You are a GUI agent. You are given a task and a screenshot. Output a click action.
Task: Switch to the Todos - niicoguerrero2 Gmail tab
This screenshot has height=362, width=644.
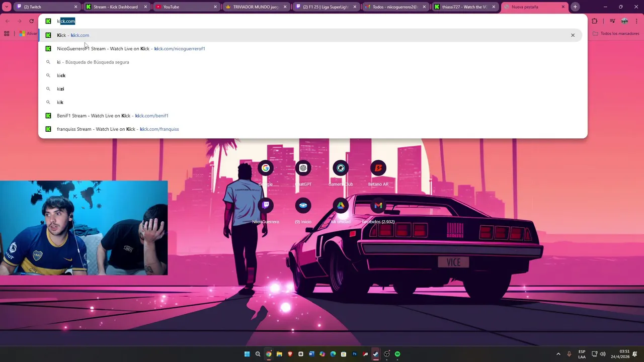[x=395, y=7]
